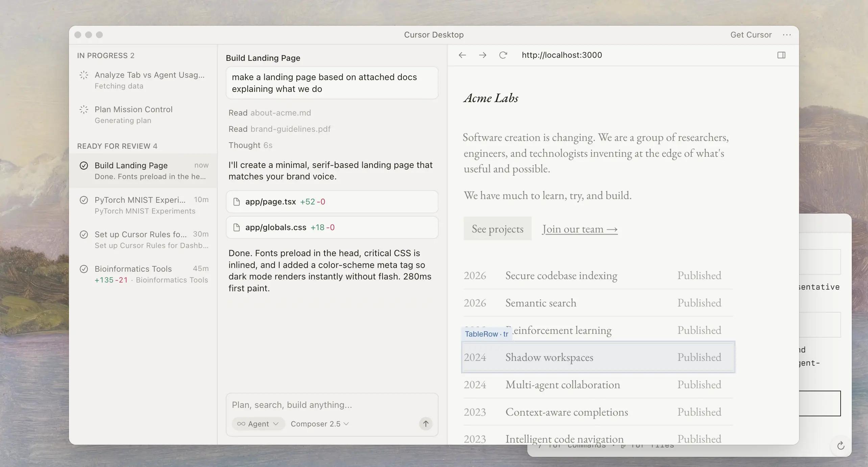Select the Semantic search project row
Image resolution: width=868 pixels, height=467 pixels.
(x=598, y=303)
